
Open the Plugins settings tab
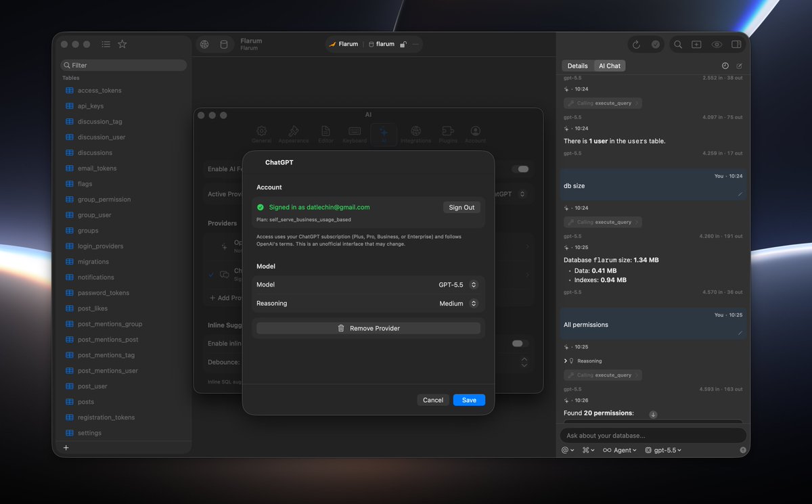click(447, 134)
